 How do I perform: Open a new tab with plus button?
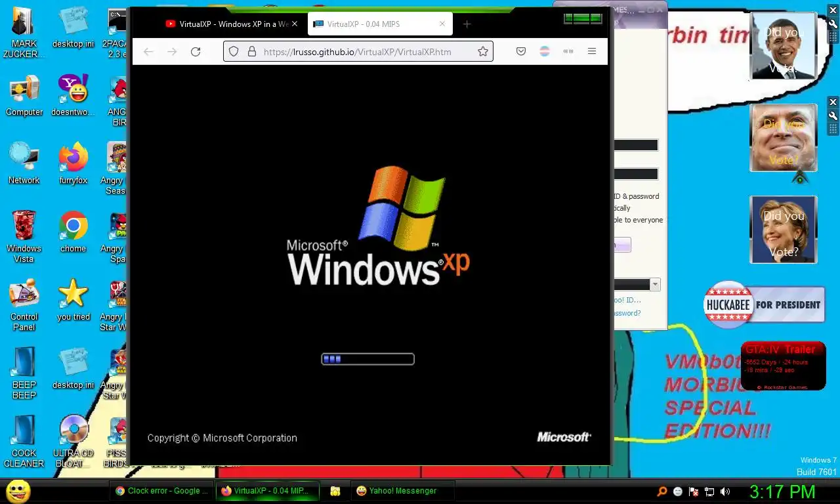[x=467, y=24]
